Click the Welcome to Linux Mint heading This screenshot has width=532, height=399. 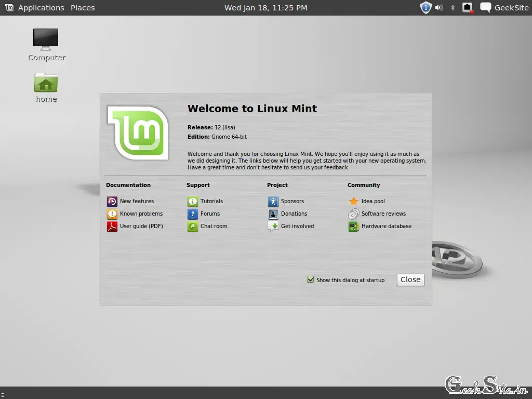[x=252, y=109]
